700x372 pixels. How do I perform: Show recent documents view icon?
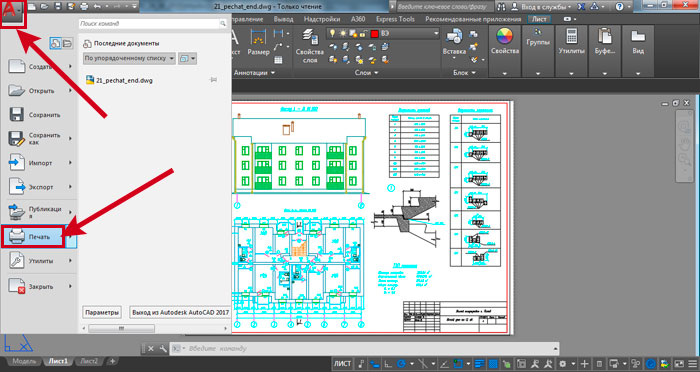pos(55,43)
